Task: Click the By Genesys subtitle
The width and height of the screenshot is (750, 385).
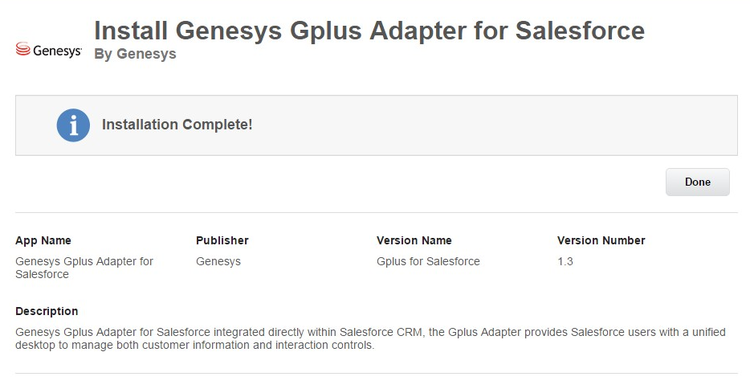Action: coord(135,54)
